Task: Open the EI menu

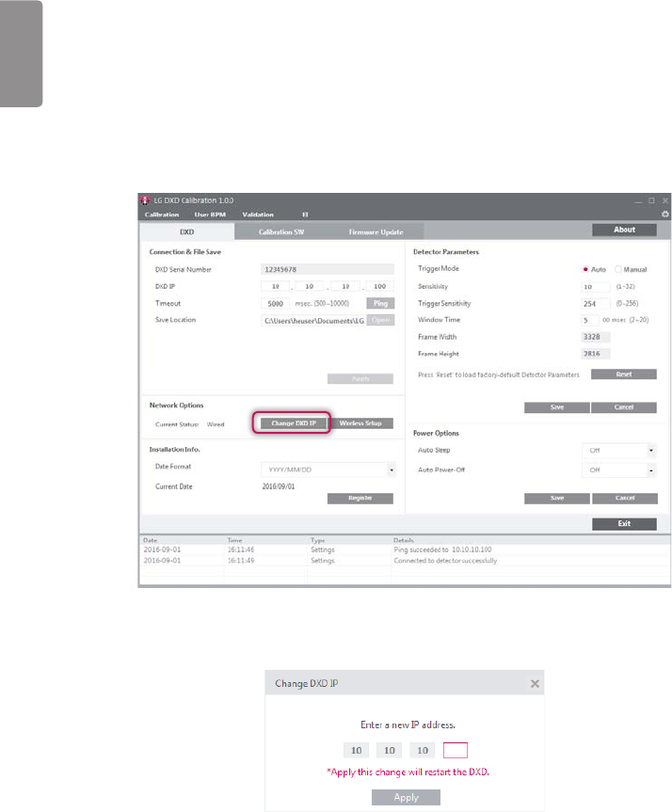Action: pyautogui.click(x=305, y=215)
